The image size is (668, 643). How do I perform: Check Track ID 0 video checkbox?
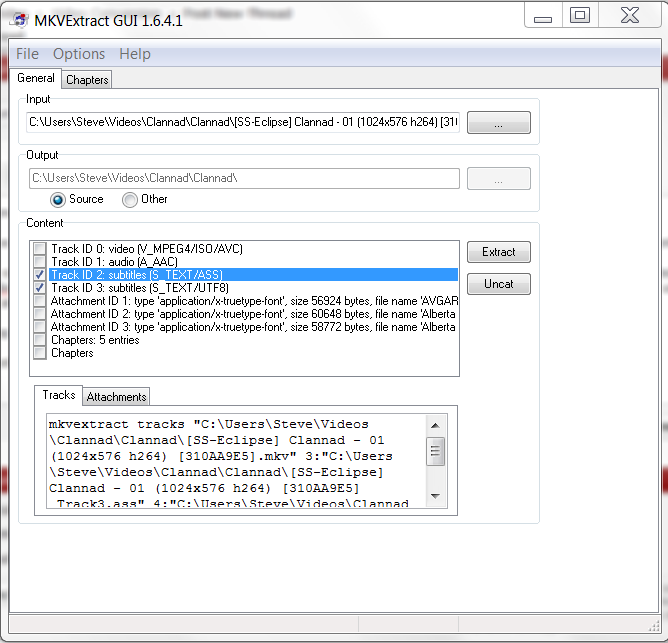click(x=40, y=248)
